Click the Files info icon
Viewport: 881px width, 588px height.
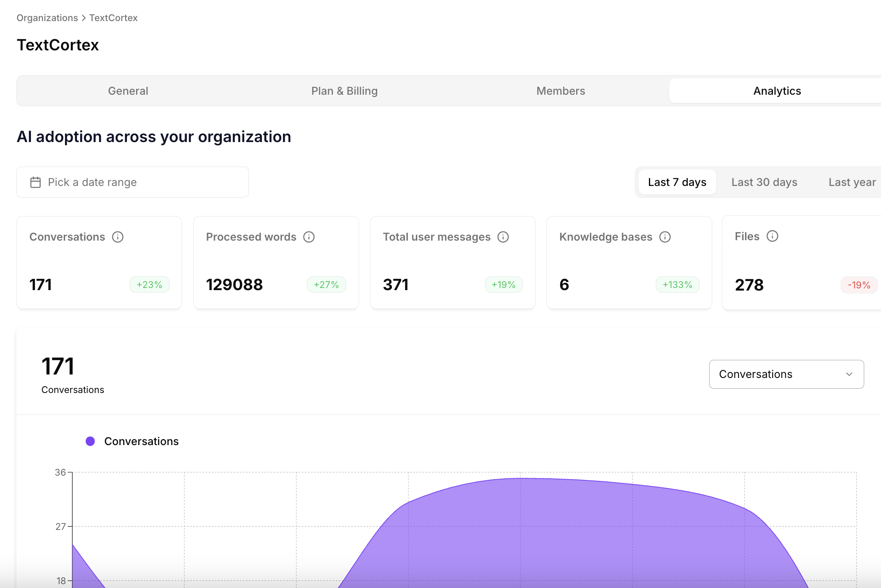click(772, 236)
